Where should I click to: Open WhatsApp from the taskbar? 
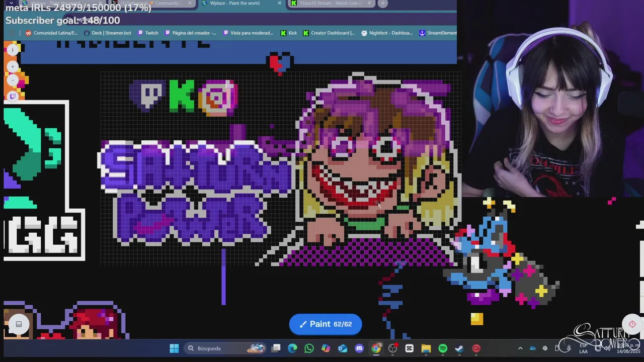click(x=309, y=348)
